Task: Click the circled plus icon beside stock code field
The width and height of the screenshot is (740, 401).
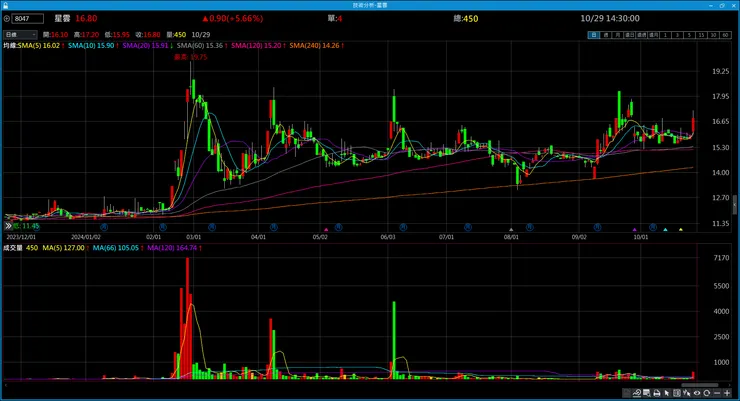Action: tap(7, 18)
